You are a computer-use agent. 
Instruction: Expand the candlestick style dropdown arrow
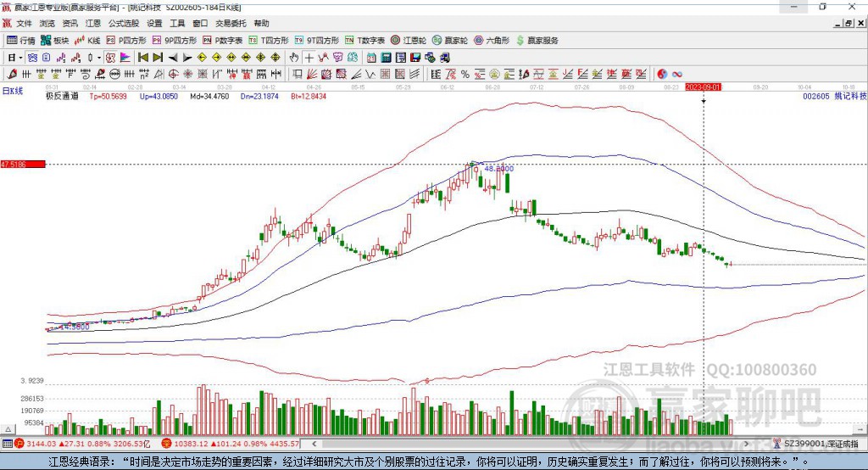tap(99, 58)
